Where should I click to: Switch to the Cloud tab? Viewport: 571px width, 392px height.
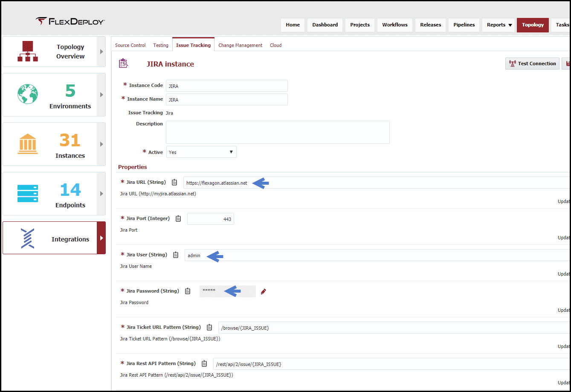point(276,45)
